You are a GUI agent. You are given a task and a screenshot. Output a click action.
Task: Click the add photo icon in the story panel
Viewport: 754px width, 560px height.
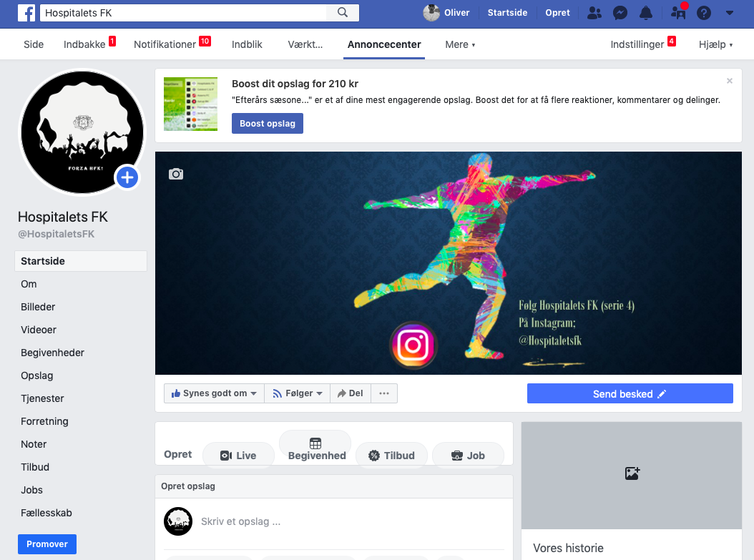[x=632, y=473]
